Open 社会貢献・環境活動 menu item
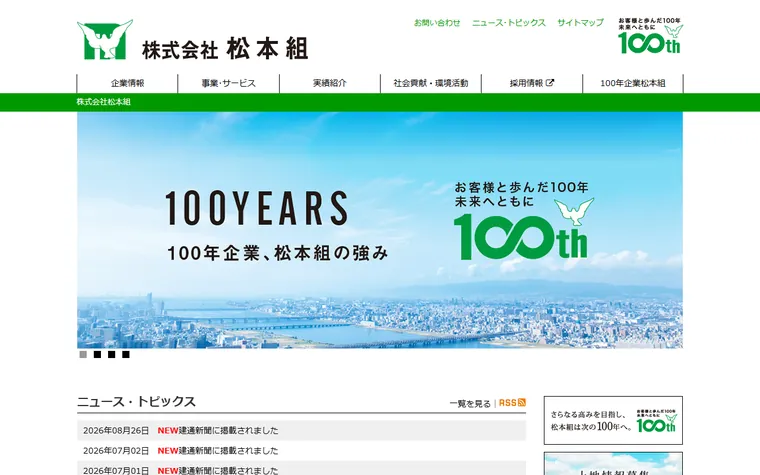760x475 pixels. (431, 83)
